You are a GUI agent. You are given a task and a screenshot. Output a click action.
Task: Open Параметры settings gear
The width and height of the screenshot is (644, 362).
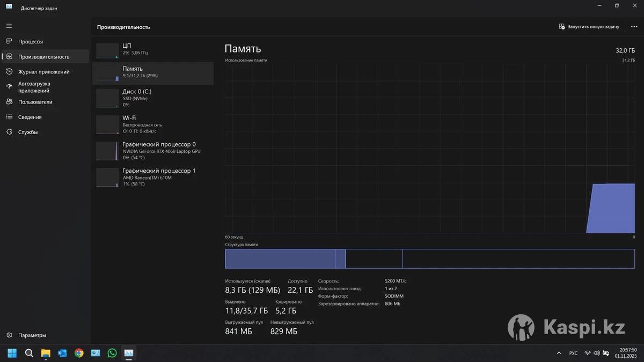pyautogui.click(x=9, y=335)
